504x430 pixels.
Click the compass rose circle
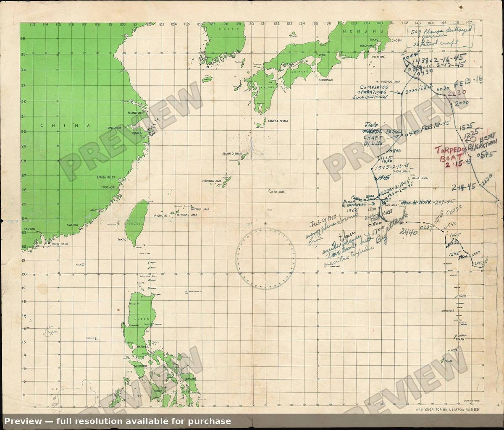tap(265, 259)
